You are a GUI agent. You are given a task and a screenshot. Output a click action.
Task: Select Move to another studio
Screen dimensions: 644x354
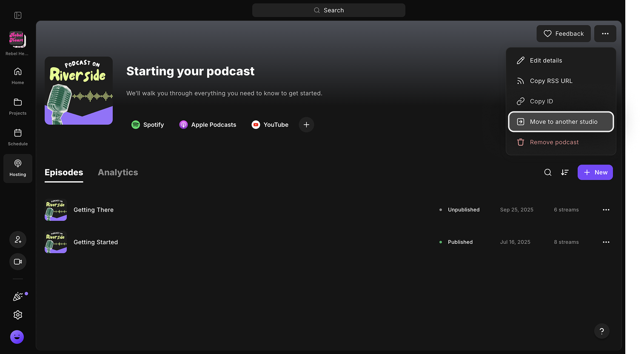click(x=561, y=122)
